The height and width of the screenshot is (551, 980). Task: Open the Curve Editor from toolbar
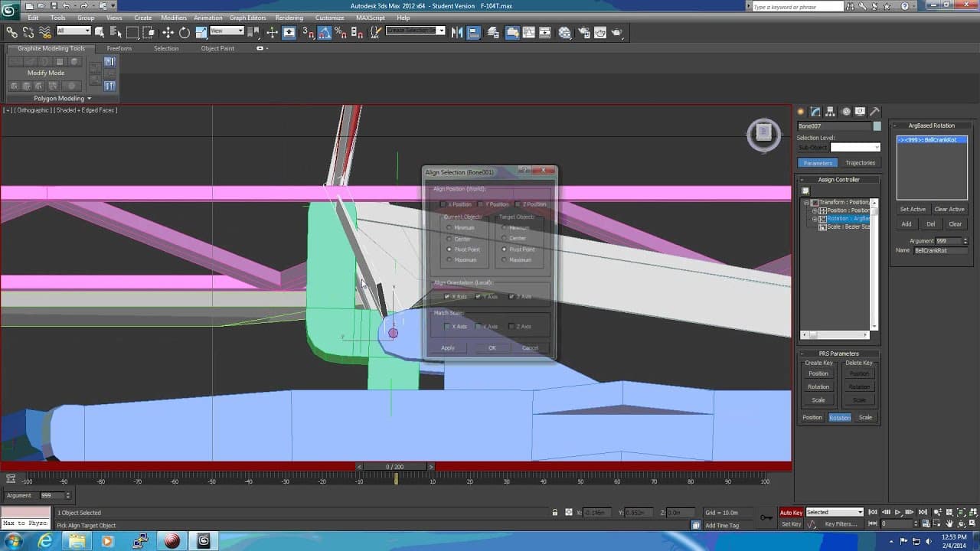tap(530, 32)
